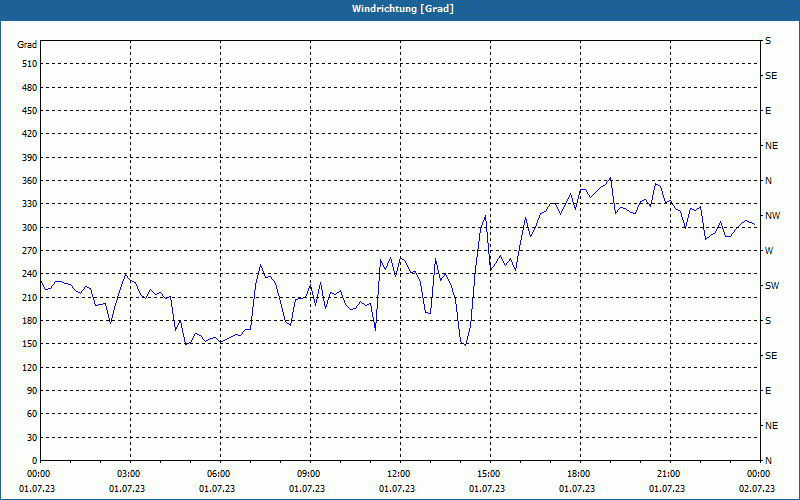This screenshot has width=800, height=500.
Task: Click the 300 degree axis label
Action: click(x=30, y=228)
